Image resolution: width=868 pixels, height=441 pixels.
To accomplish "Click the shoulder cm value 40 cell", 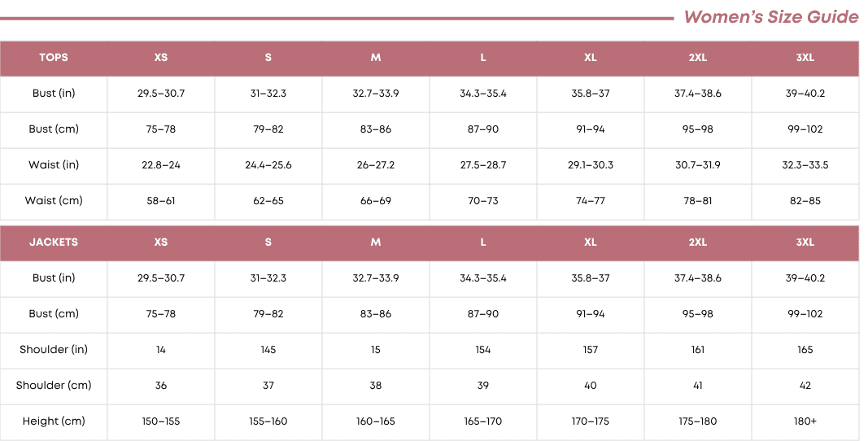I will pos(591,386).
